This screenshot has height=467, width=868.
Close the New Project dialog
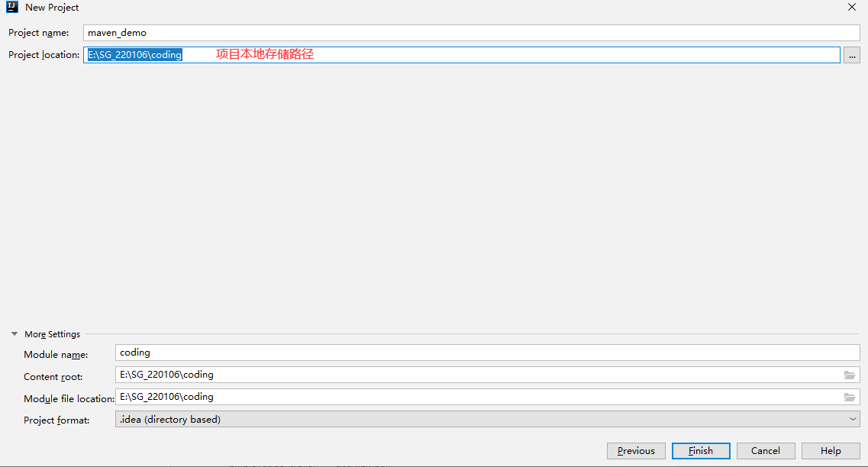(852, 7)
